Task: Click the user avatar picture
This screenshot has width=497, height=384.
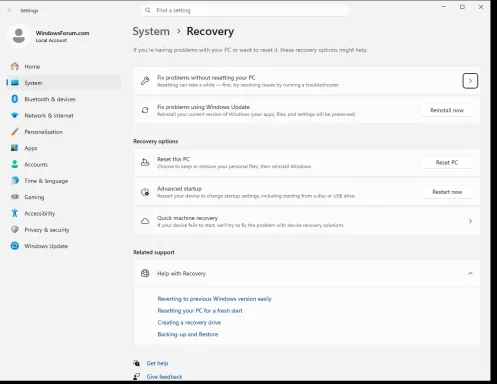Action: click(x=19, y=36)
